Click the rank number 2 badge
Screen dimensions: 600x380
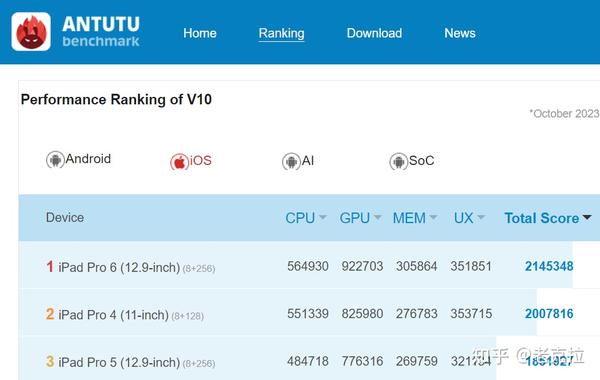(x=50, y=314)
